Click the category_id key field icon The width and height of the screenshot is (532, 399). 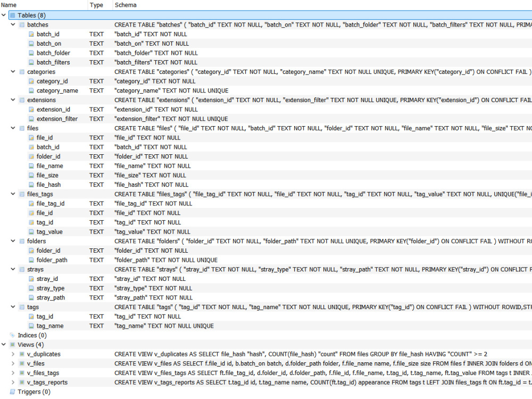[31, 81]
